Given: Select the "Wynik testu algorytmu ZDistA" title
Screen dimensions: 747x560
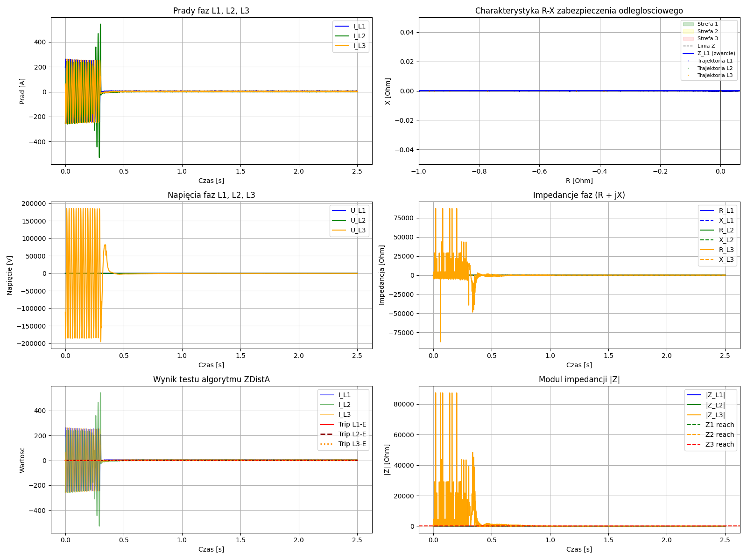Looking at the screenshot, I should [x=211, y=379].
